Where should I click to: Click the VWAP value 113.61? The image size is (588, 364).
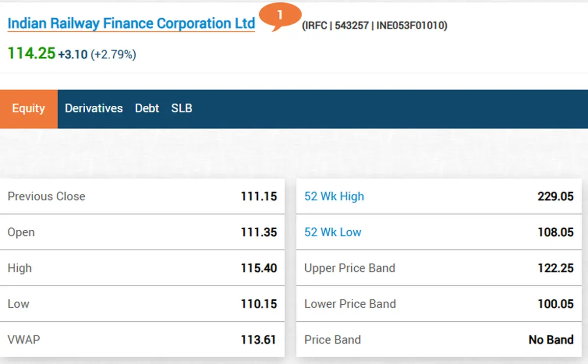coord(259,340)
